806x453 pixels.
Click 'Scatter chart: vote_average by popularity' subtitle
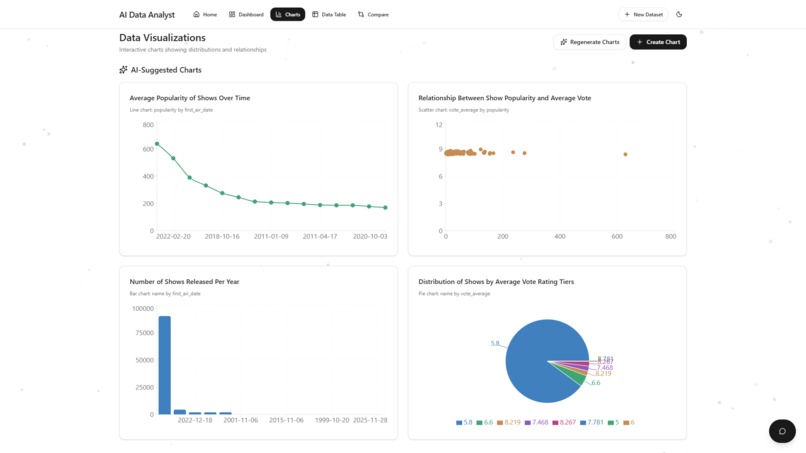(x=464, y=110)
